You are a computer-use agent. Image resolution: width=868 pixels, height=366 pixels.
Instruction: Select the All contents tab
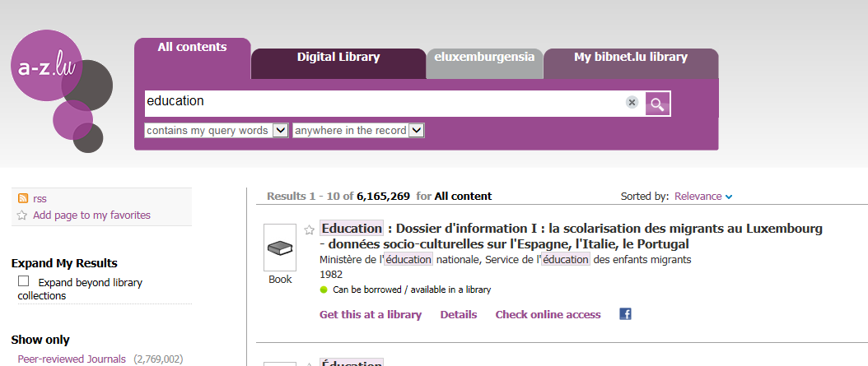192,48
